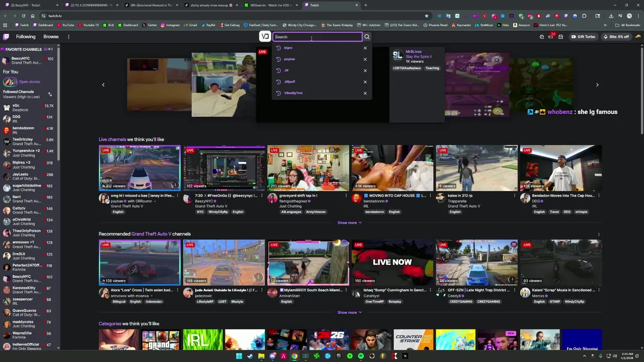This screenshot has height=362, width=644.
Task: Open options menu for Mercxs stream card
Action: click(599, 290)
